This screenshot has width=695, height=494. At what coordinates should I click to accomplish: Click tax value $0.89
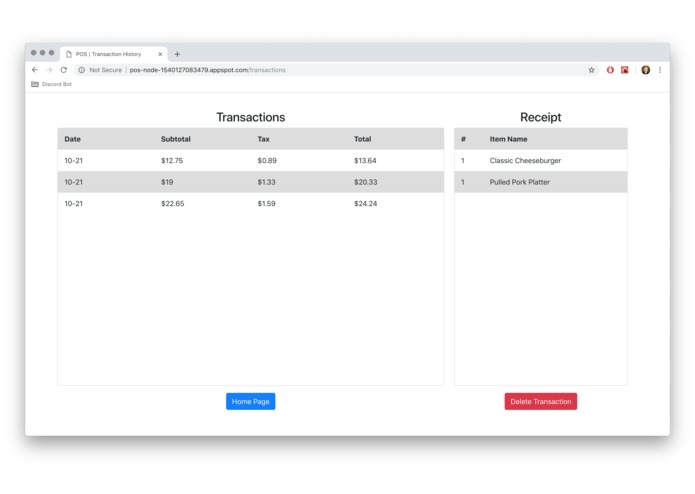tap(267, 160)
